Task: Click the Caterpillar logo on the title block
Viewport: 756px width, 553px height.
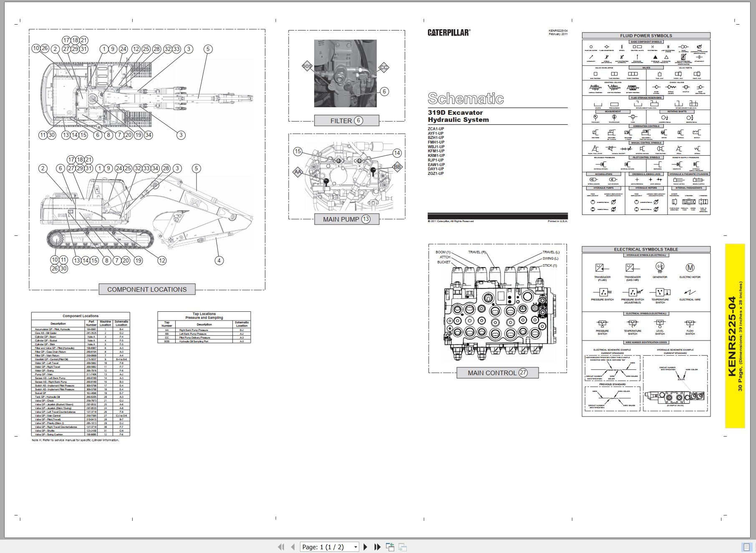Action: click(x=449, y=32)
